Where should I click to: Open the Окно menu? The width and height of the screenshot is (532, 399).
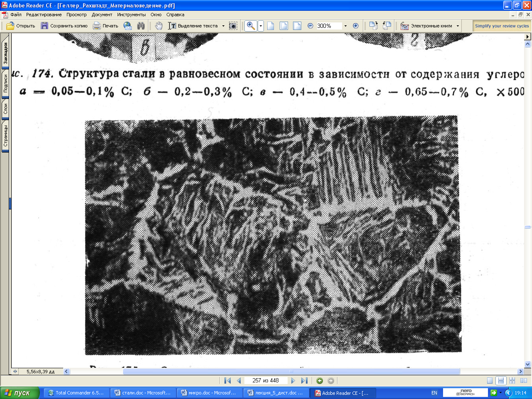(156, 15)
